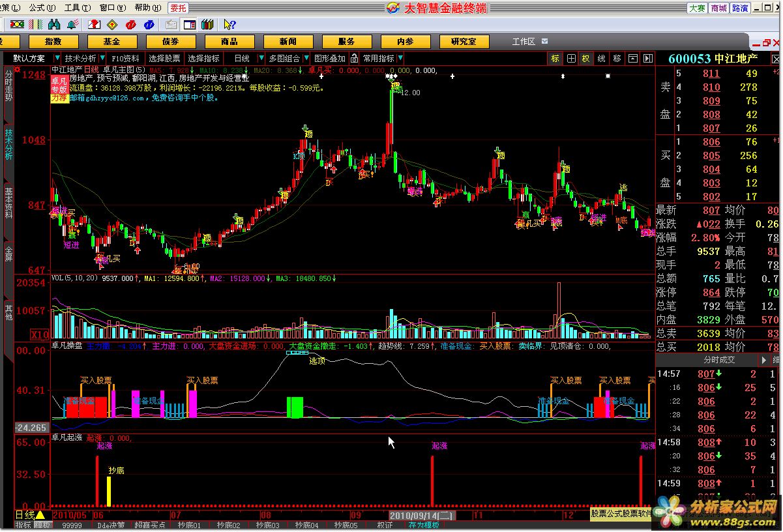This screenshot has width=783, height=532.
Task: Click the blue circular emblem icon
Action: (149, 25)
